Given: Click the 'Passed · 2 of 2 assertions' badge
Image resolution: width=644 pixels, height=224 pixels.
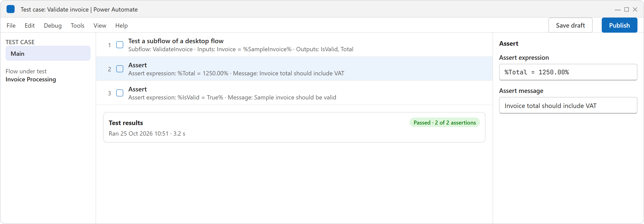Looking at the screenshot, I should [x=445, y=123].
